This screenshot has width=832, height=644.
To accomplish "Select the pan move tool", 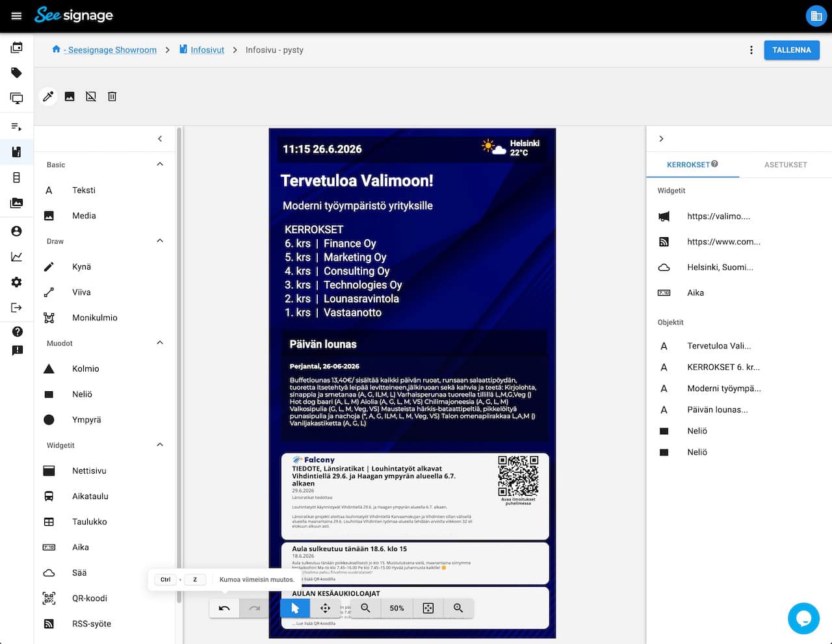I will point(325,608).
